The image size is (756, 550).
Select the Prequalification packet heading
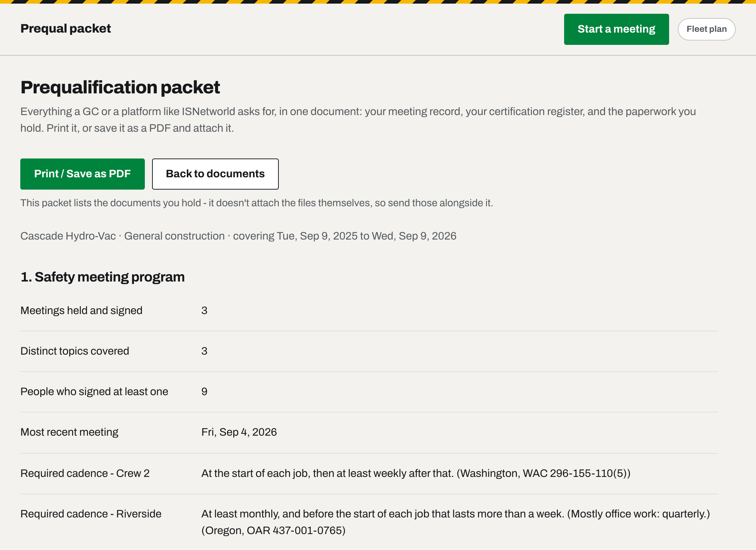(120, 87)
